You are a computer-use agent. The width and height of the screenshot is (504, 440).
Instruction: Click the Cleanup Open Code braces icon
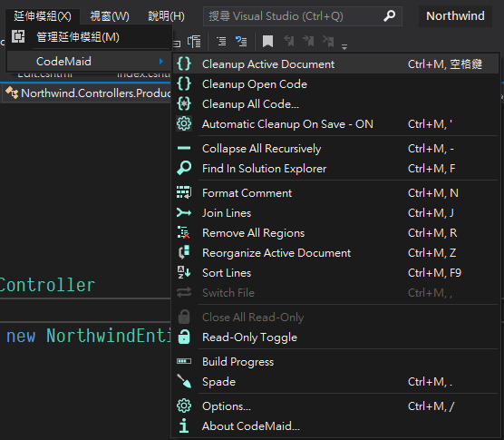tap(184, 84)
